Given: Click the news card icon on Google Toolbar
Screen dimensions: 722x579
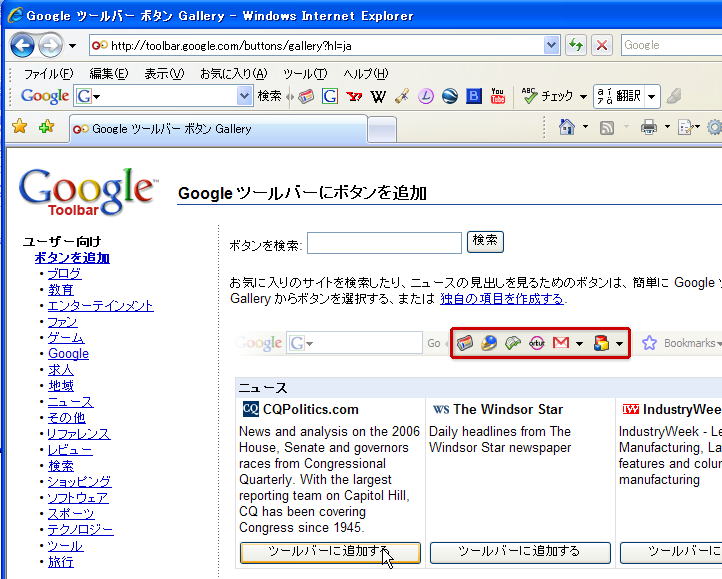Looking at the screenshot, I should (x=306, y=96).
